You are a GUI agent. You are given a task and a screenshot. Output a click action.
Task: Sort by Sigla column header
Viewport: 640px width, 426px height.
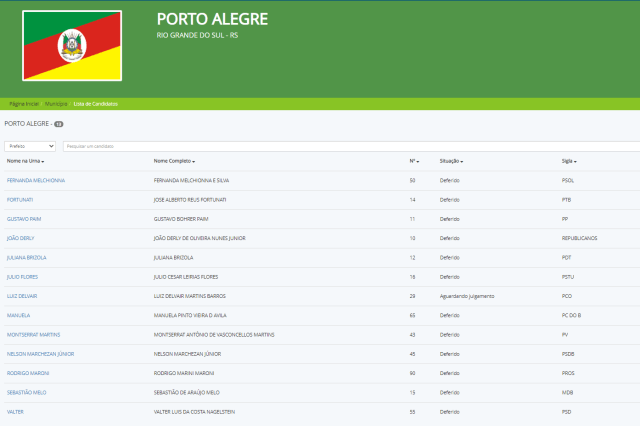pyautogui.click(x=569, y=161)
